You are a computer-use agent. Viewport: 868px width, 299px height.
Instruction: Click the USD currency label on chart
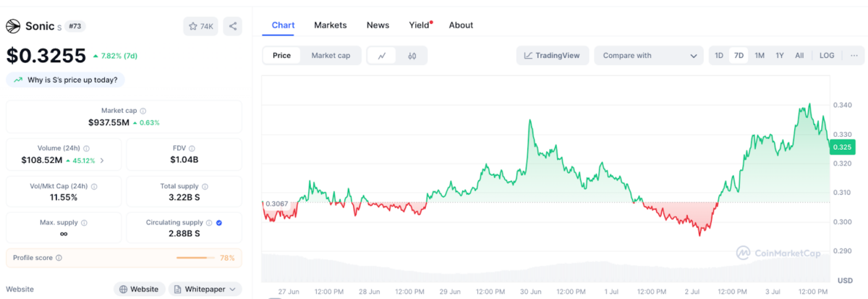click(x=844, y=279)
